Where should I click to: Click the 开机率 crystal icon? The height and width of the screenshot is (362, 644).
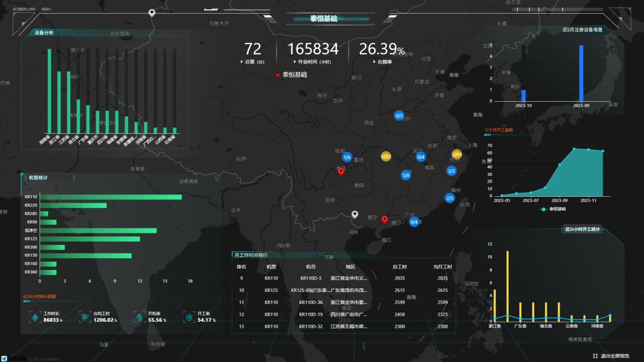139,317
